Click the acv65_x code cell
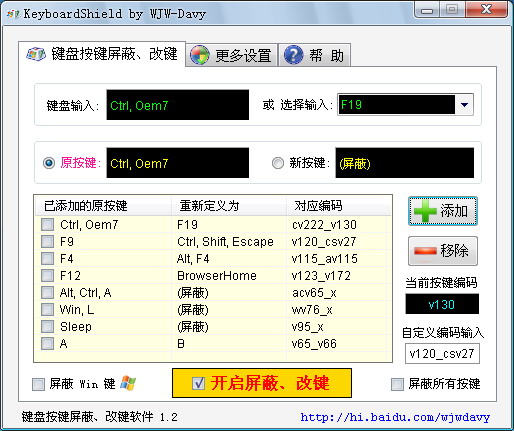514x431 pixels. 314,293
